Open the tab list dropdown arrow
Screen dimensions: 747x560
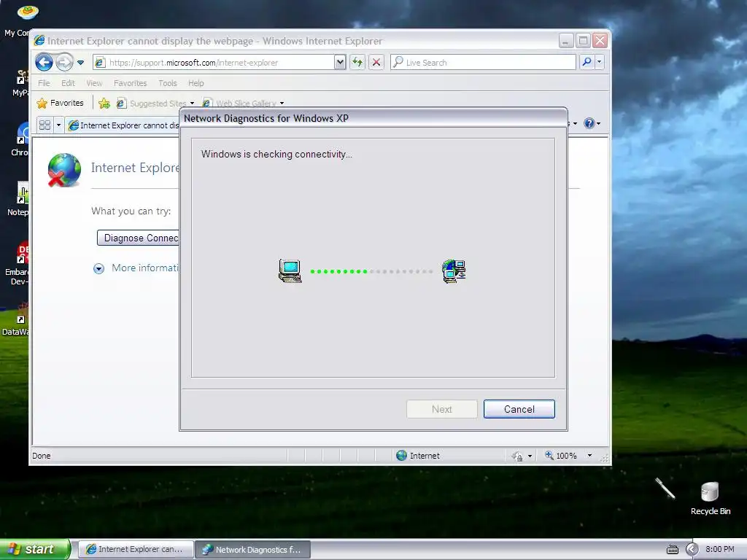tap(58, 125)
